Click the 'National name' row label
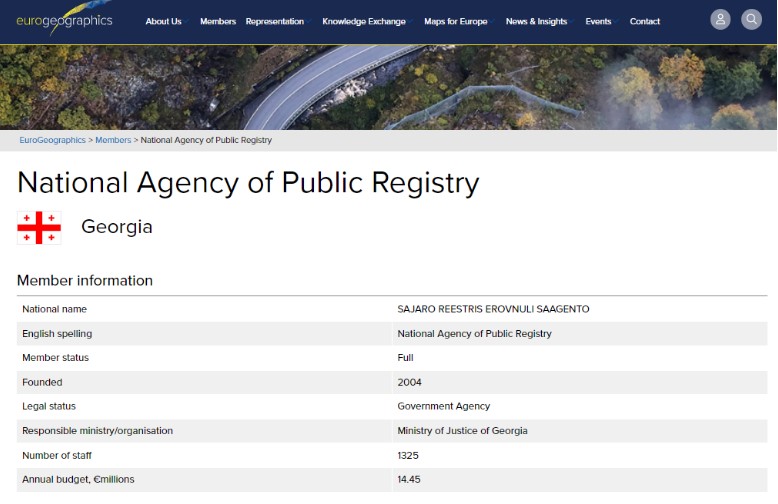The height and width of the screenshot is (504, 778). [55, 309]
